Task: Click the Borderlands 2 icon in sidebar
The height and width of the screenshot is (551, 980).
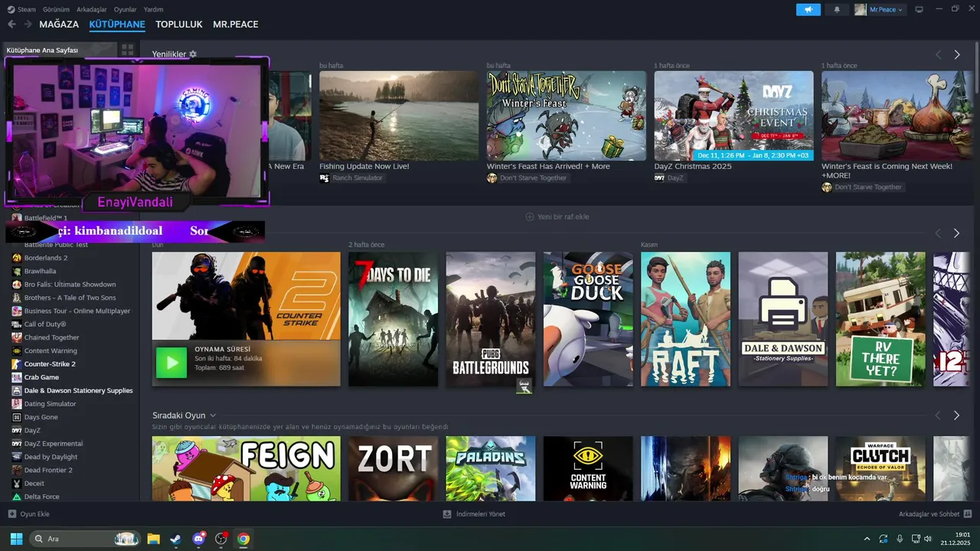Action: pos(17,258)
